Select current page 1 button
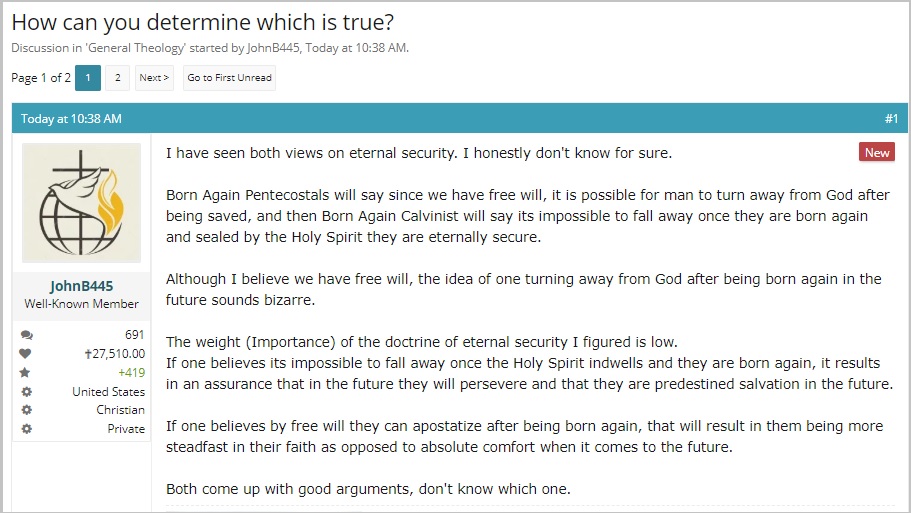 88,78
